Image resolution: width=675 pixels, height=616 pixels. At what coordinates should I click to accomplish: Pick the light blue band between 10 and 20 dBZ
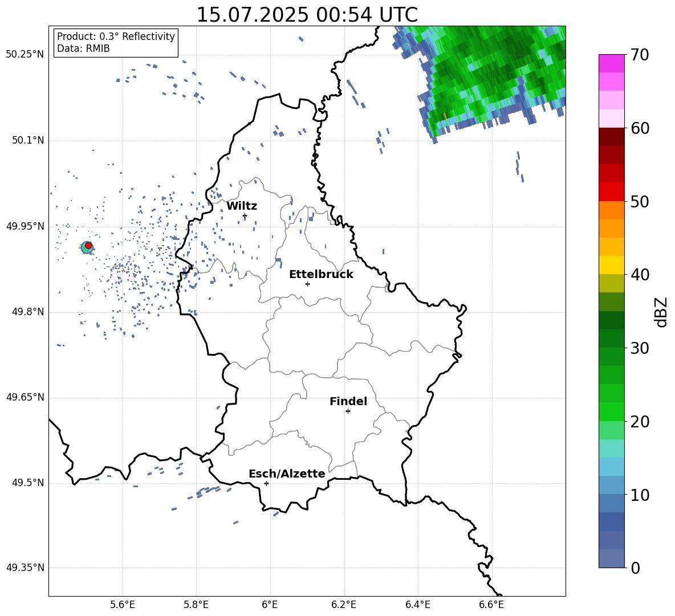[611, 467]
